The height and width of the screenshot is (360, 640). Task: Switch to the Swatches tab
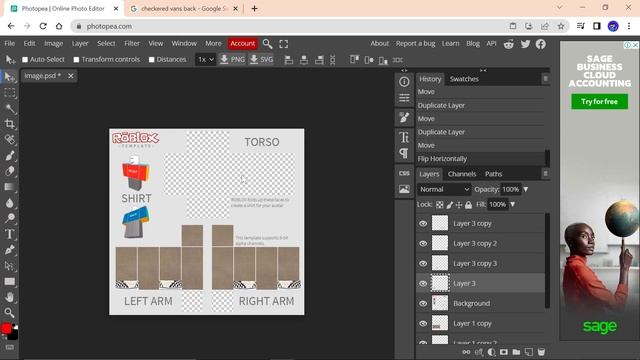coord(464,79)
